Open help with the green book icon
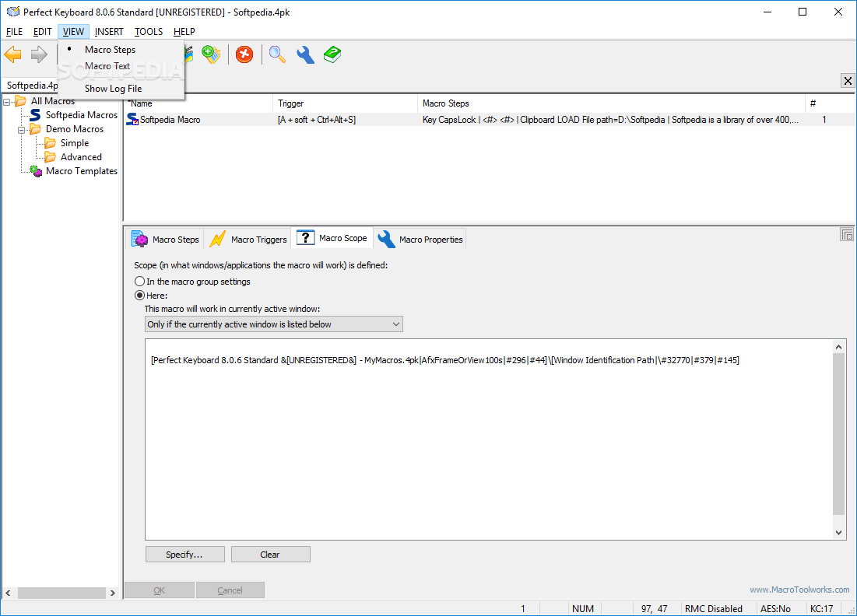Image resolution: width=857 pixels, height=616 pixels. pyautogui.click(x=332, y=54)
